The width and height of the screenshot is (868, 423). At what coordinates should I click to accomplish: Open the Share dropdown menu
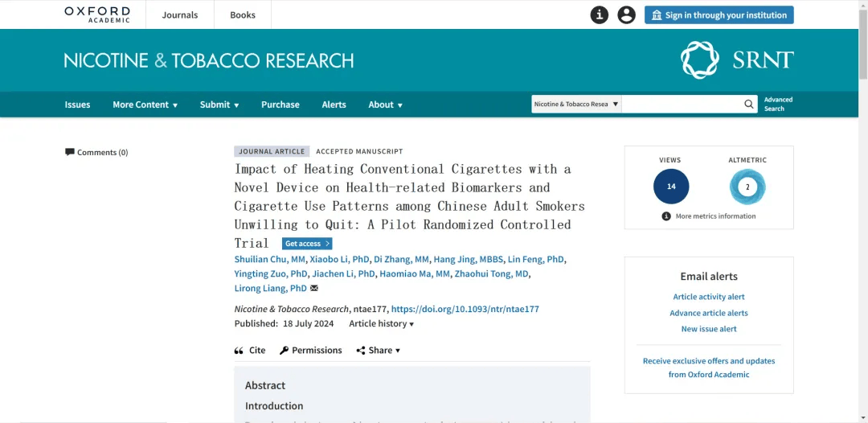tap(378, 351)
